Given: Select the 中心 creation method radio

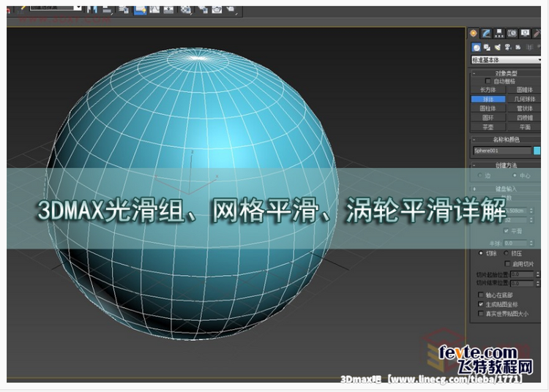Looking at the screenshot, I should click(x=514, y=176).
